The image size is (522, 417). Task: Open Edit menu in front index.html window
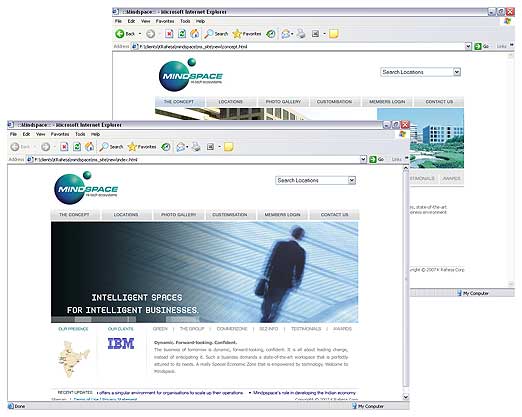click(26, 134)
